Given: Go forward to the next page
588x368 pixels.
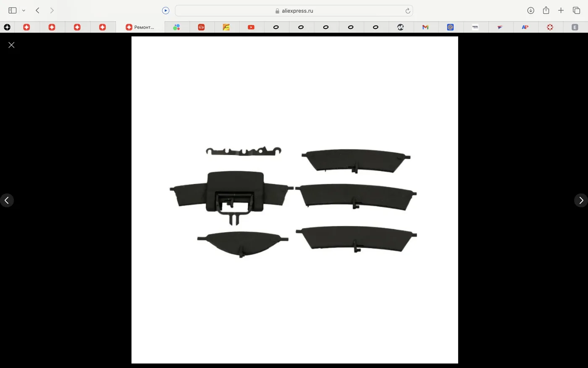Looking at the screenshot, I should click(52, 11).
